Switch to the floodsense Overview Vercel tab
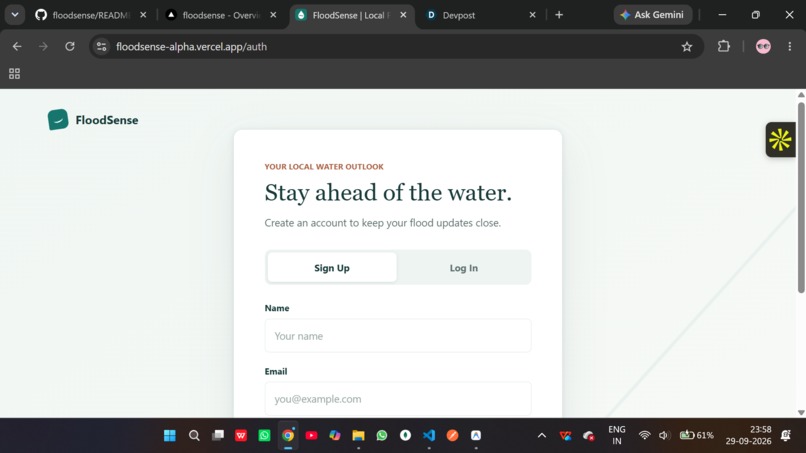806x453 pixels. (x=213, y=15)
